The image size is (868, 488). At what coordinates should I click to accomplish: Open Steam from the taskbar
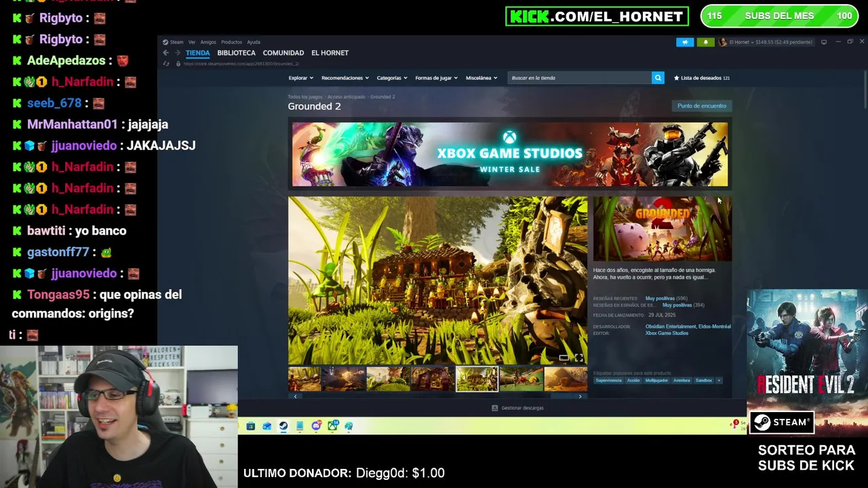(x=283, y=426)
